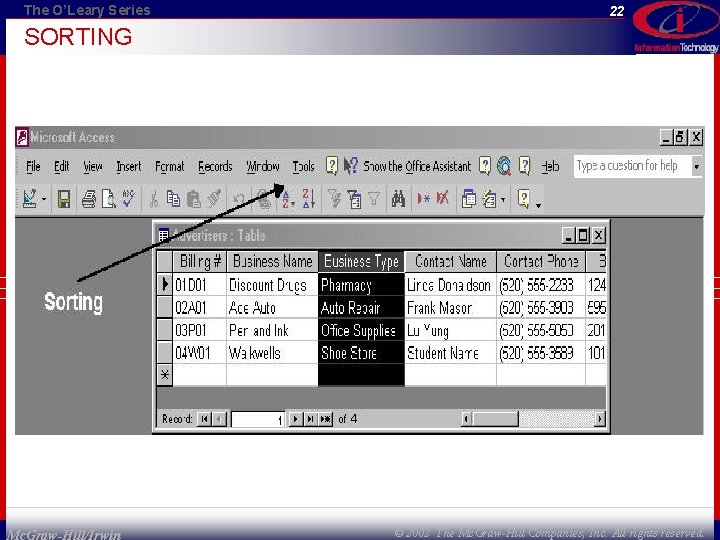
Task: Go to the first record button
Action: click(204, 419)
